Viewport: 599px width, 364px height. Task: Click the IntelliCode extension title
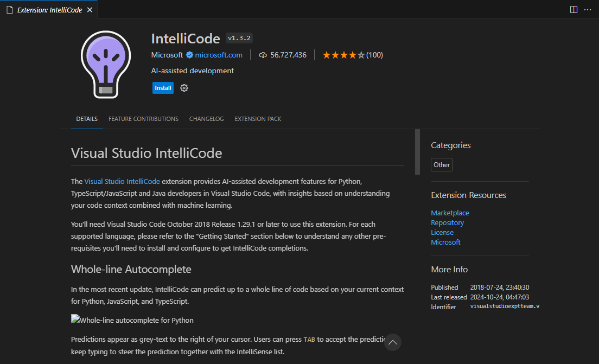(x=186, y=39)
